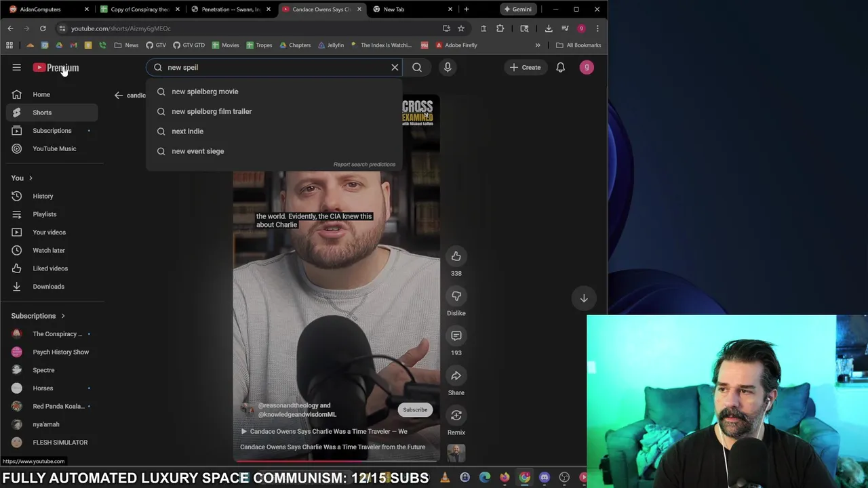Open Psych History Show channel
This screenshot has width=868, height=488.
(x=52, y=352)
